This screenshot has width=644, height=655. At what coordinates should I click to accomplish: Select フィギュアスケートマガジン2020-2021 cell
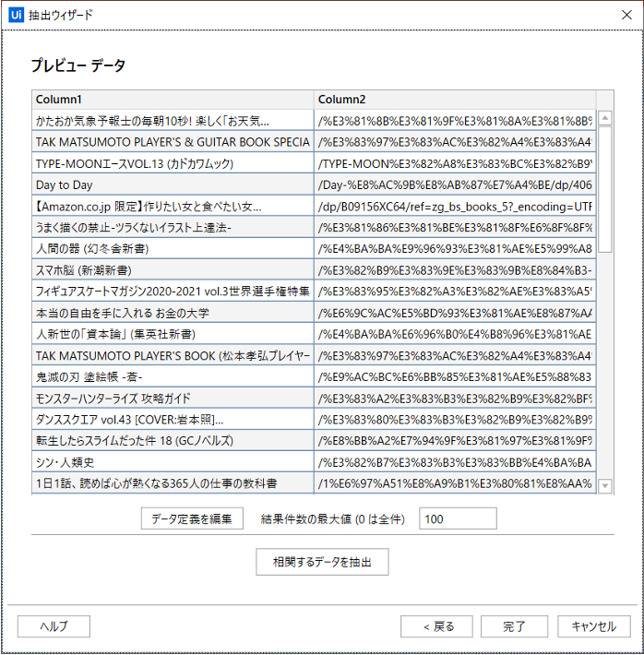[x=173, y=292]
